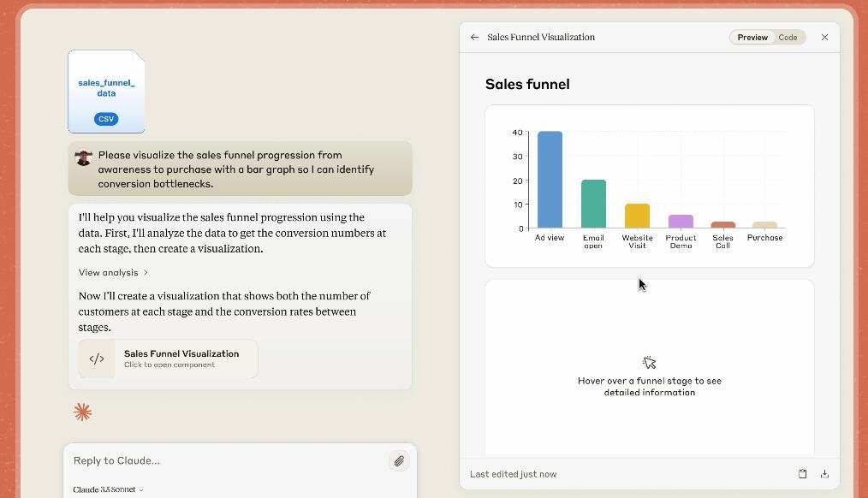
Task: Expand the View analysis section
Action: pyautogui.click(x=113, y=273)
